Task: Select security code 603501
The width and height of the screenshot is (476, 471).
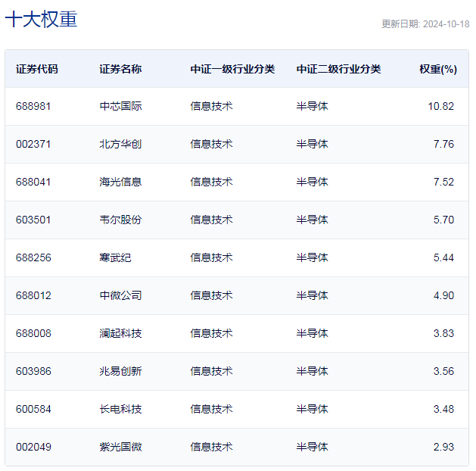Action: tap(33, 220)
